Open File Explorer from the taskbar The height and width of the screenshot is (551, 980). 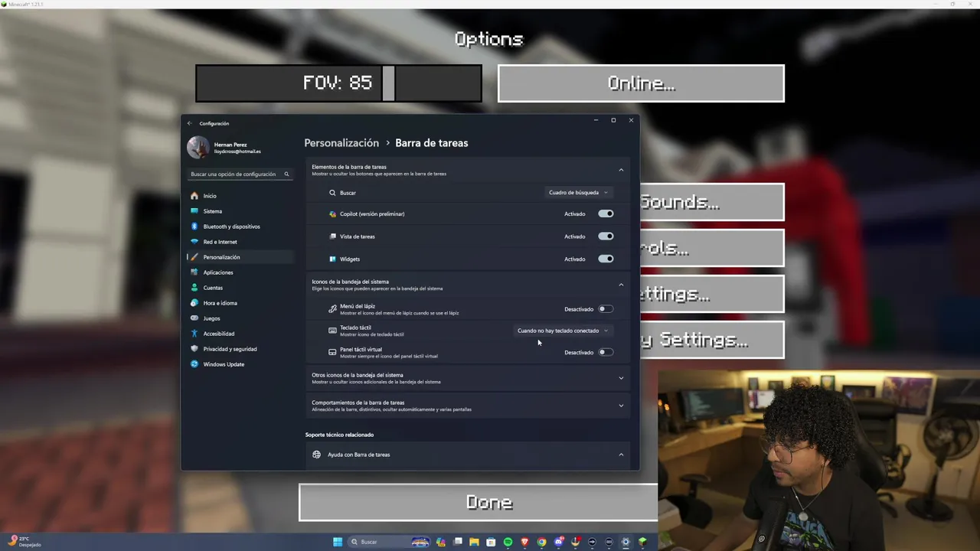coord(474,542)
